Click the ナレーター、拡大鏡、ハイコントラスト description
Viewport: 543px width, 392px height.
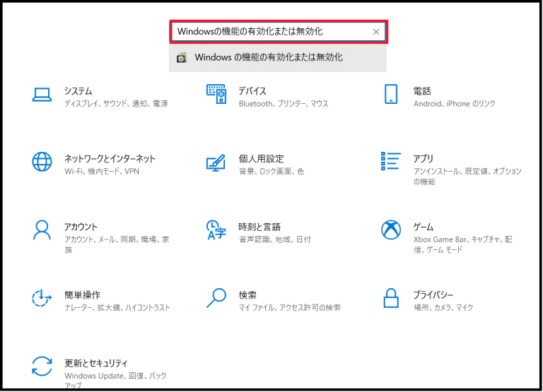click(x=117, y=307)
